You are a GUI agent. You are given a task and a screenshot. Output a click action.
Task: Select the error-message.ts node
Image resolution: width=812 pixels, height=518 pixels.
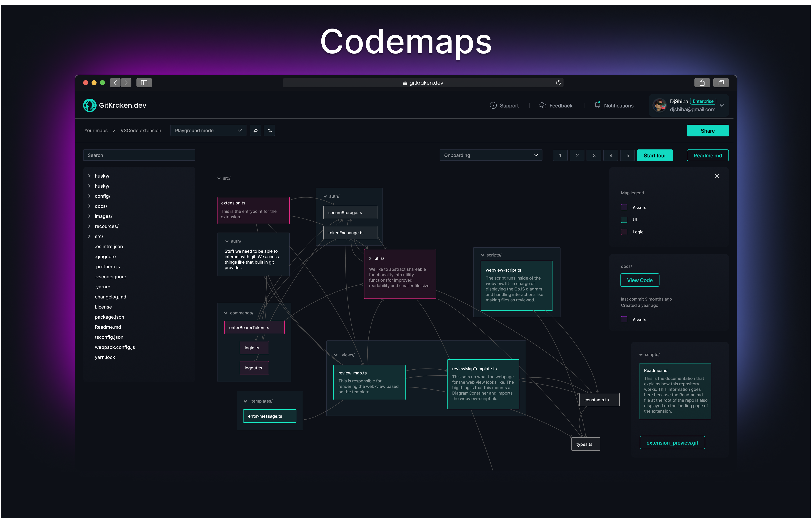[270, 416]
